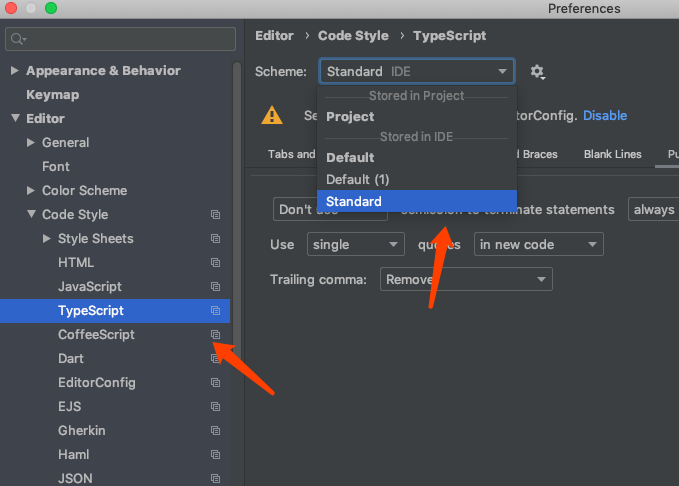Click project-level icon beside HTML
This screenshot has width=679, height=486.
coord(215,263)
